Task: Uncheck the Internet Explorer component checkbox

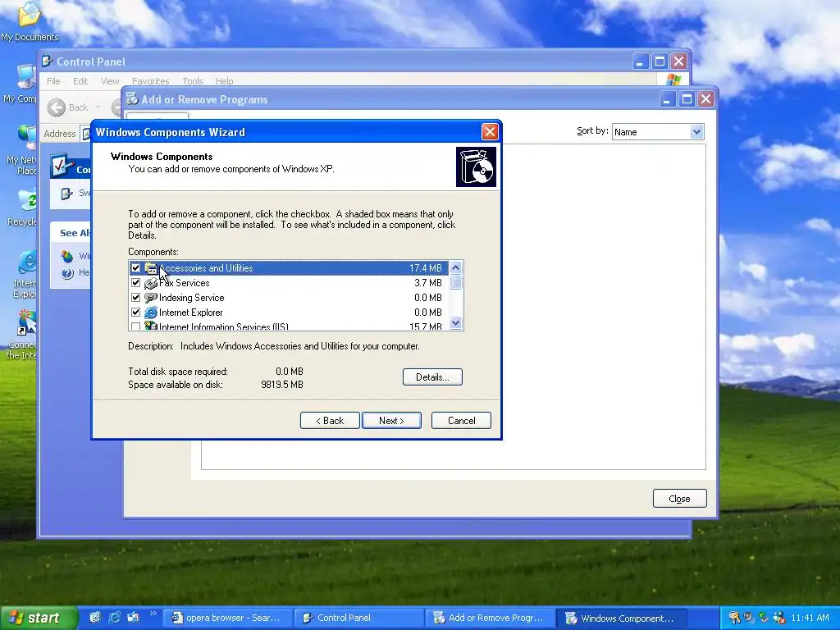Action: click(135, 313)
